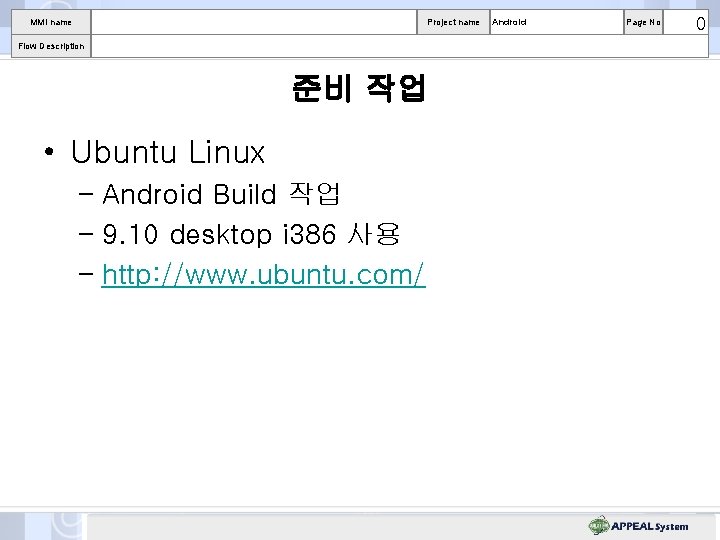Open the http://www.ubuntu.com/ hyperlink
Screen dimensions: 720x540
pos(264,275)
